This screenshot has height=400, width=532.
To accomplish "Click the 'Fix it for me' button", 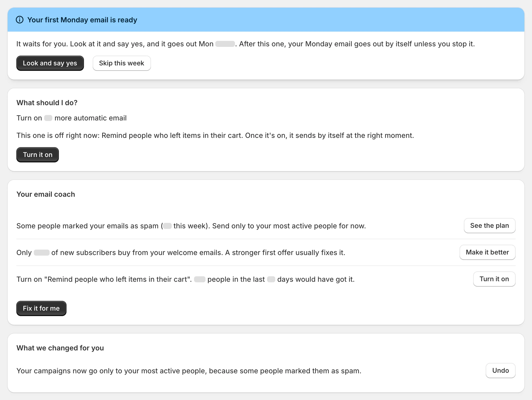I will pos(41,308).
